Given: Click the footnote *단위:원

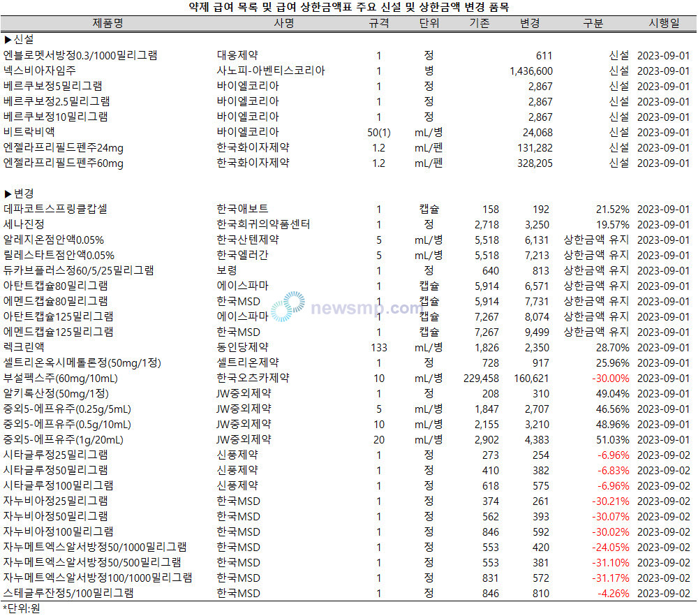Looking at the screenshot, I should click(x=22, y=608).
